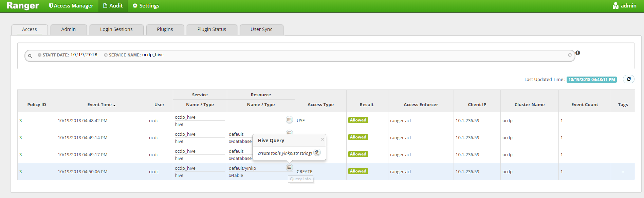Switch to the Access tab
Viewport: 644px width, 198px height.
coord(30,29)
